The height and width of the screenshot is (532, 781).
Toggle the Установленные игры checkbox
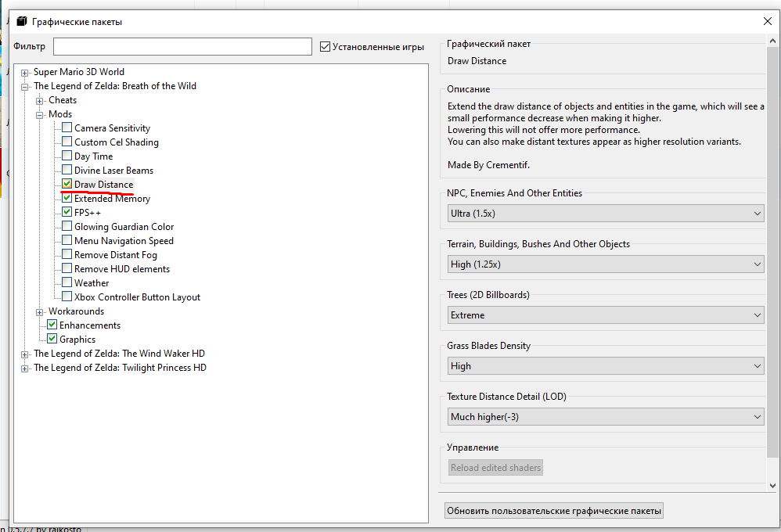[x=326, y=46]
